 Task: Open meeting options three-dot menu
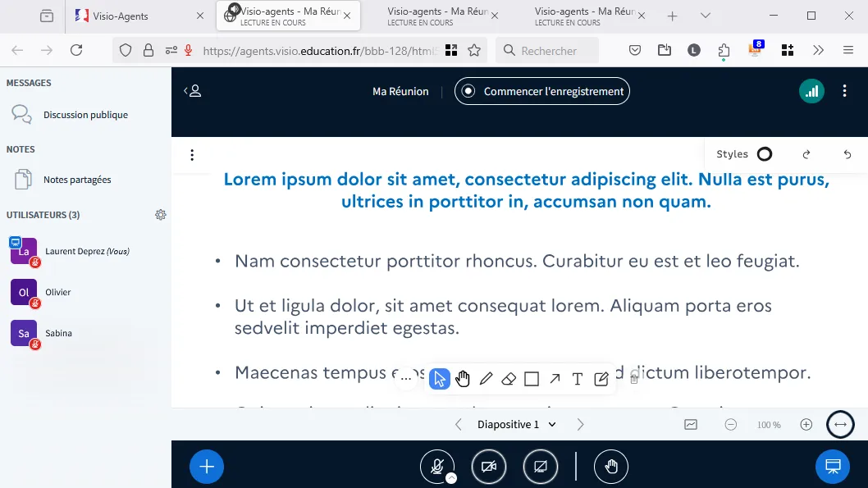(x=844, y=91)
